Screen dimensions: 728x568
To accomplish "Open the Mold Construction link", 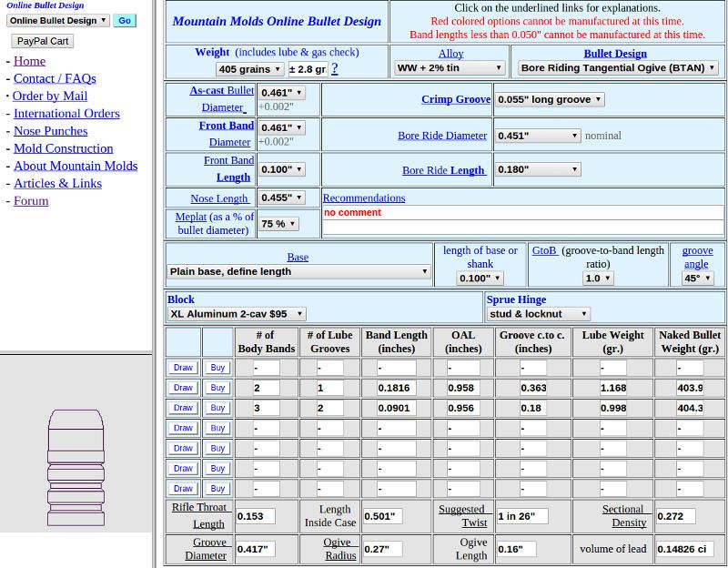I will tap(64, 148).
